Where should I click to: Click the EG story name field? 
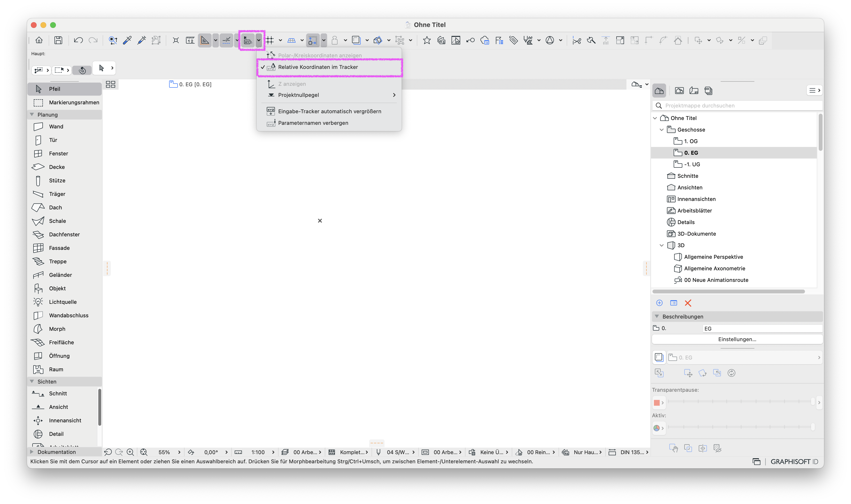coord(762,329)
